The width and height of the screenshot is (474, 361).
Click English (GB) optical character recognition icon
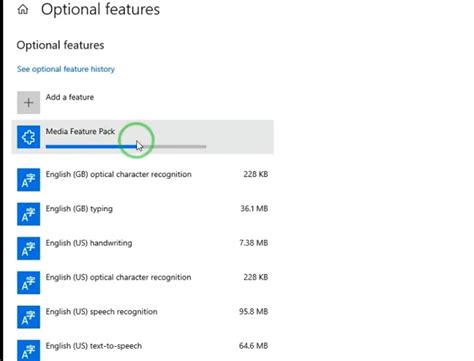click(29, 180)
